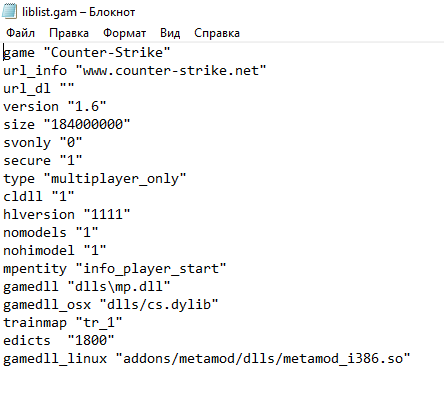Click the version "1.6" text line

point(55,107)
